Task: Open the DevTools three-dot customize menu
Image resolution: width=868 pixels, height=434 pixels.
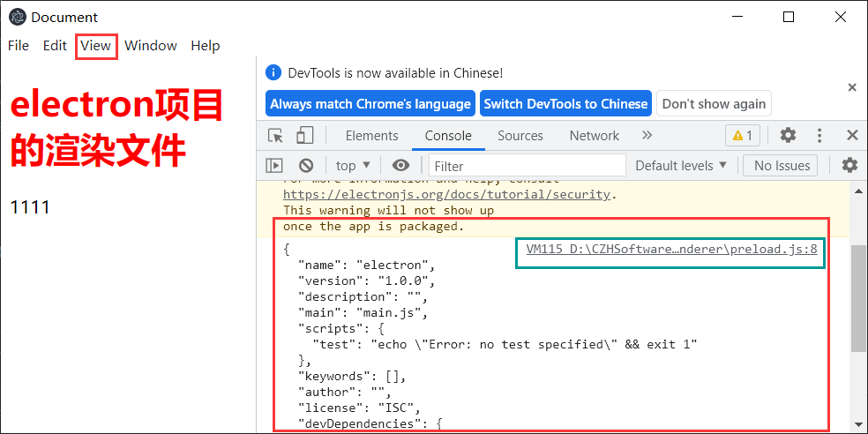Action: 820,135
